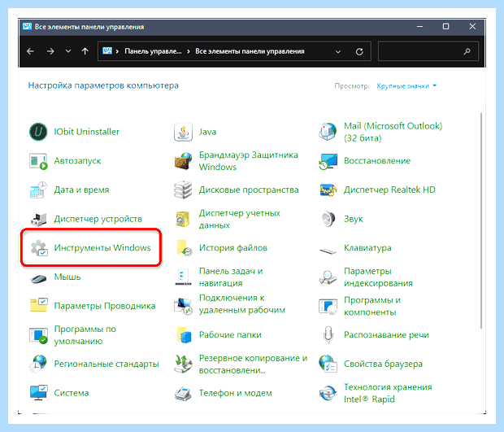The height and width of the screenshot is (432, 504).
Task: Open Панель задач и навигация icon
Action: [183, 277]
